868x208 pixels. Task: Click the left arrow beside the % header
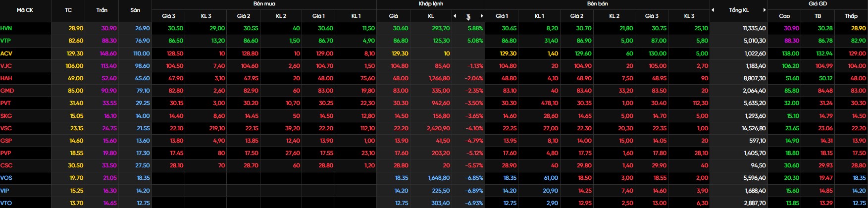tap(455, 16)
